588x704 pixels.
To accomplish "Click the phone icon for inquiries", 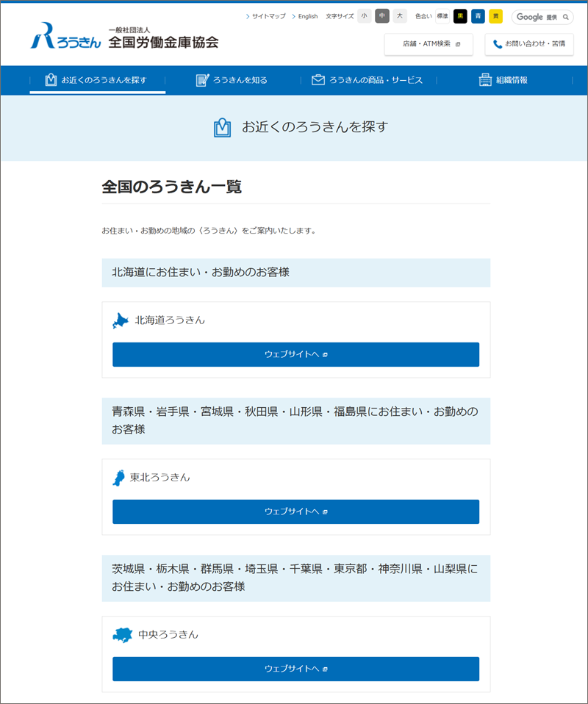I will [498, 44].
